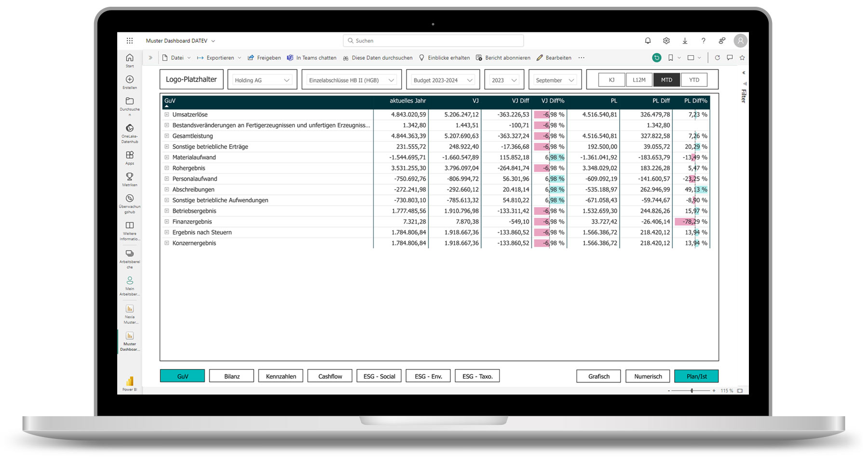This screenshot has height=462, width=868.
Task: Refresh the report with the reload icon
Action: click(717, 57)
